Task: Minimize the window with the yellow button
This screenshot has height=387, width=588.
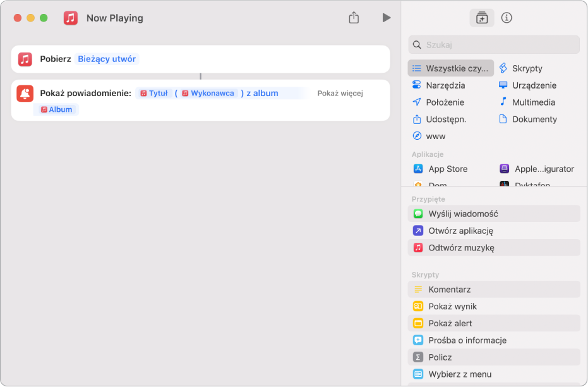Action: coord(31,18)
